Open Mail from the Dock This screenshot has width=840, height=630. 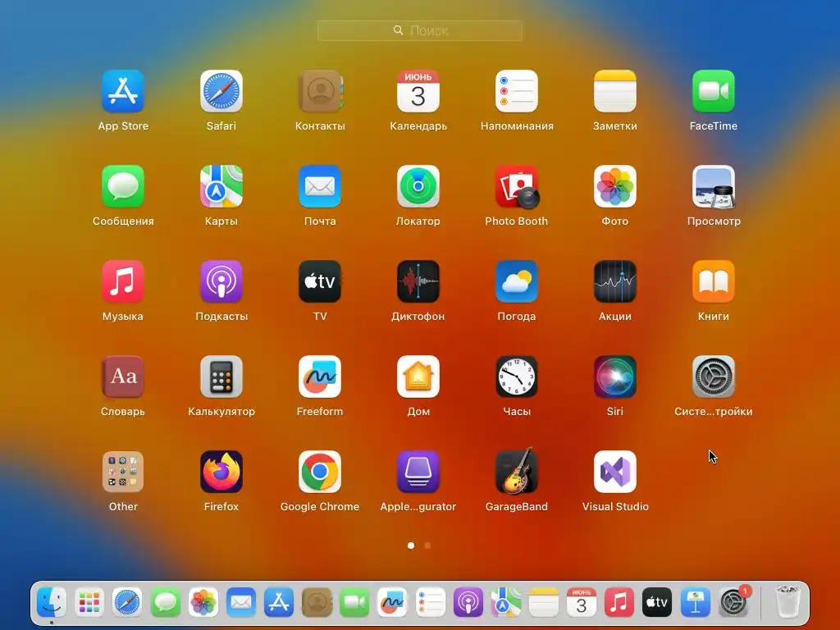point(240,602)
